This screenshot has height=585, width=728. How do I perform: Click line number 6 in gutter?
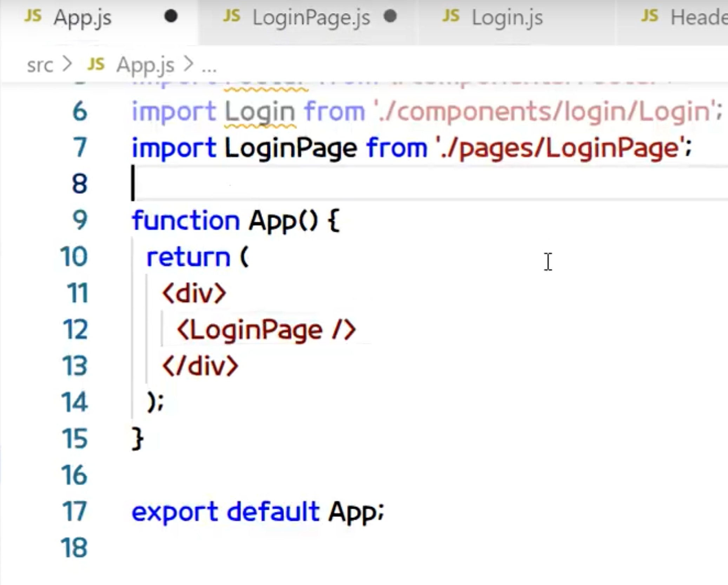coord(80,112)
